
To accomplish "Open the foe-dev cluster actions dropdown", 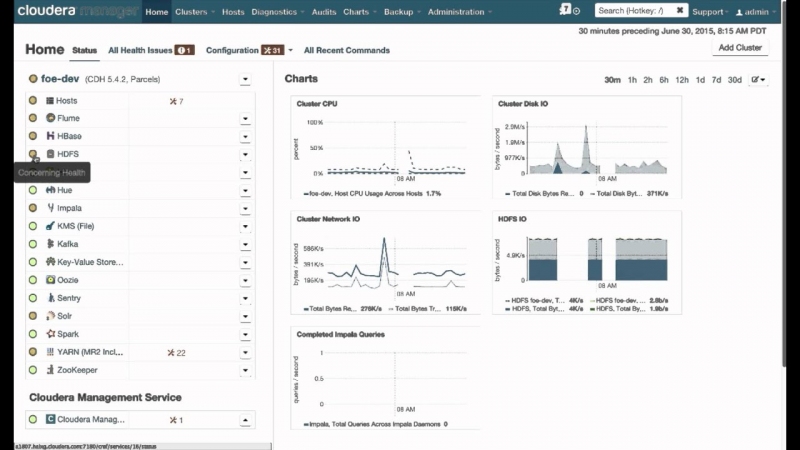I will click(245, 79).
